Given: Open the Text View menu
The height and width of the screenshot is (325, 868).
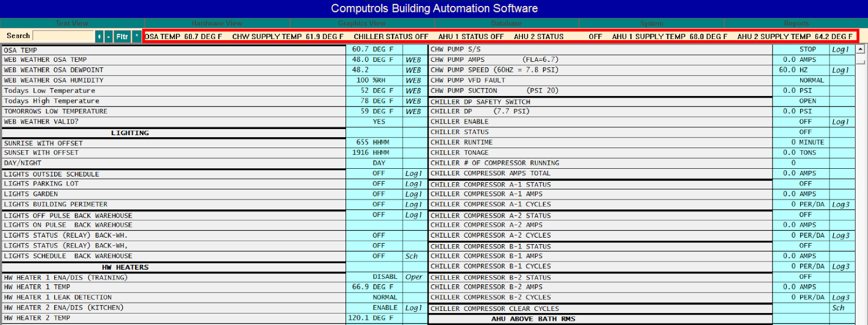Looking at the screenshot, I should click(72, 23).
